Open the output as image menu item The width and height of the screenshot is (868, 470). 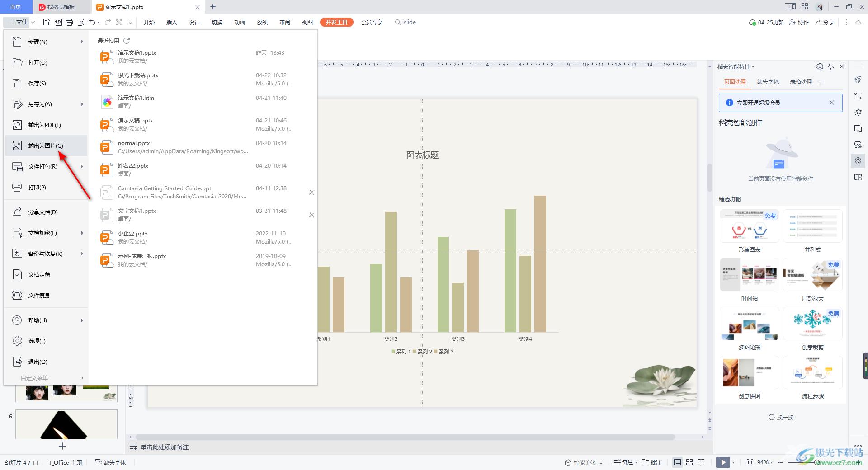coord(46,146)
